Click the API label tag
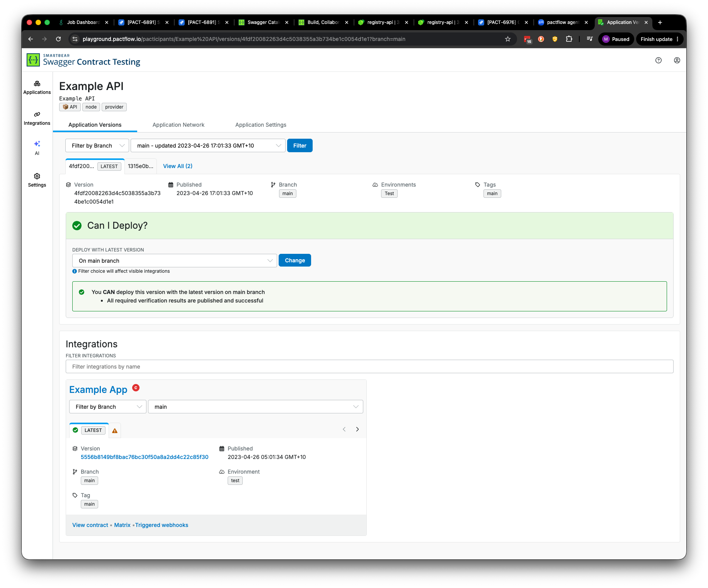The image size is (708, 588). coord(70,107)
